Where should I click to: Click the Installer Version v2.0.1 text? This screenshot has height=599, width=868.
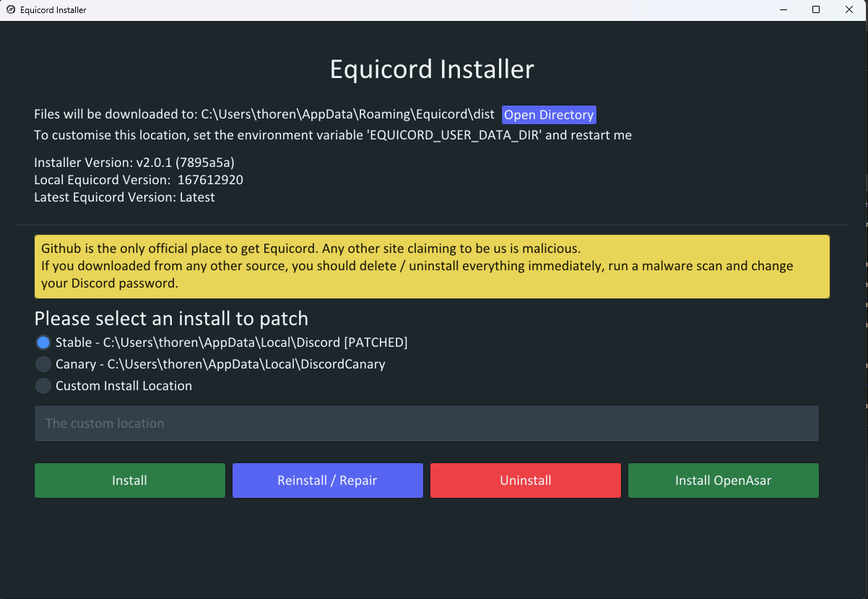[134, 162]
